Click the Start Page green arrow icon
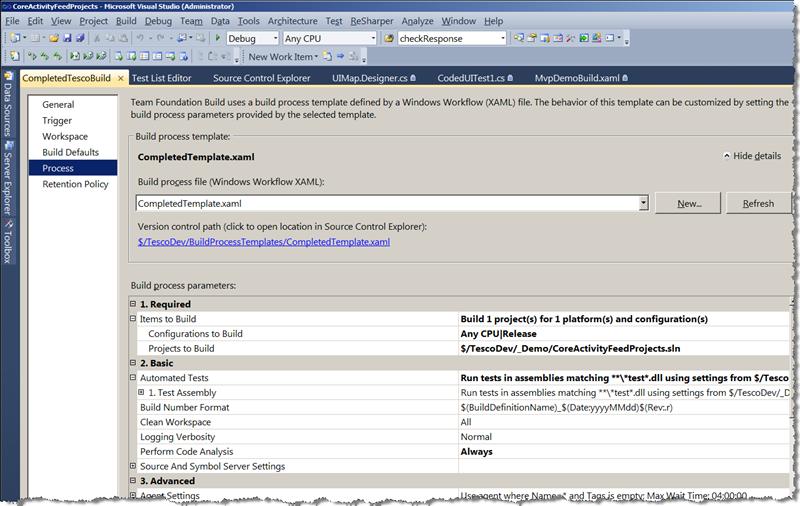The height and width of the screenshot is (506, 800). tap(584, 38)
